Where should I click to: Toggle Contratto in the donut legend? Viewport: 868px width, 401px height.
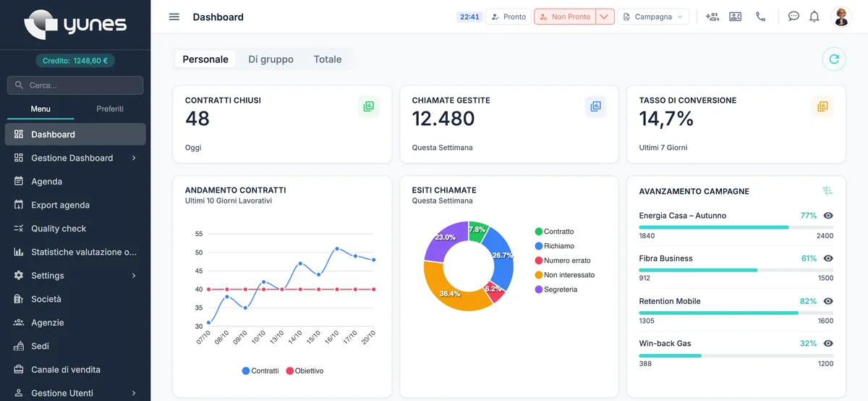(x=554, y=232)
